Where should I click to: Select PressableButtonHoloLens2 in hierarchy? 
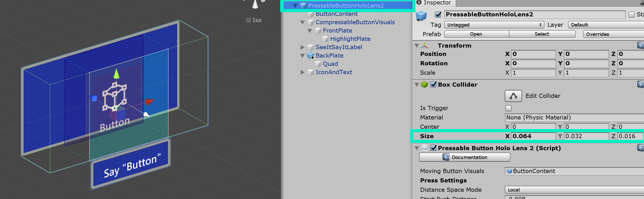point(346,6)
